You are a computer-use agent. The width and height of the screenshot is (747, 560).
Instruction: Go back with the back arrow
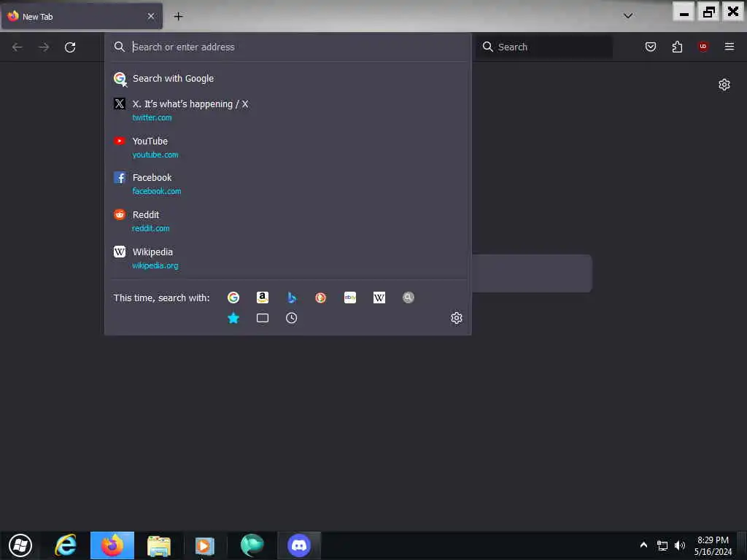[18, 47]
